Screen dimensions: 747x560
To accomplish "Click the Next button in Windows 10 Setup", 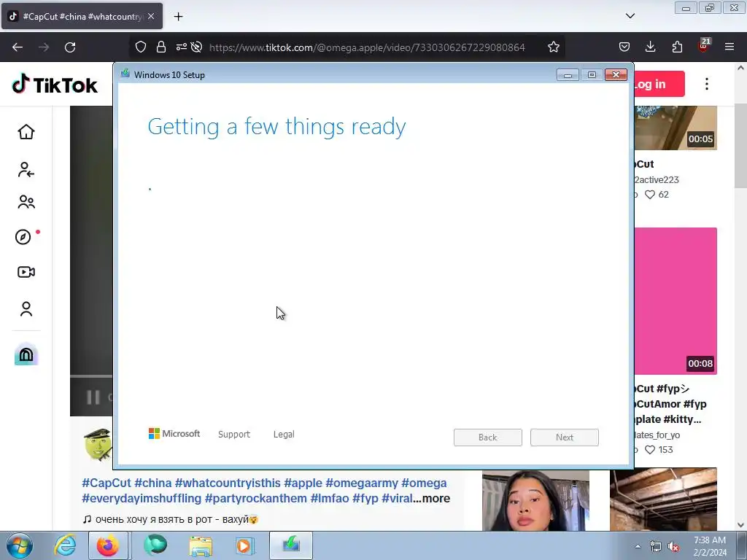I will [x=565, y=437].
